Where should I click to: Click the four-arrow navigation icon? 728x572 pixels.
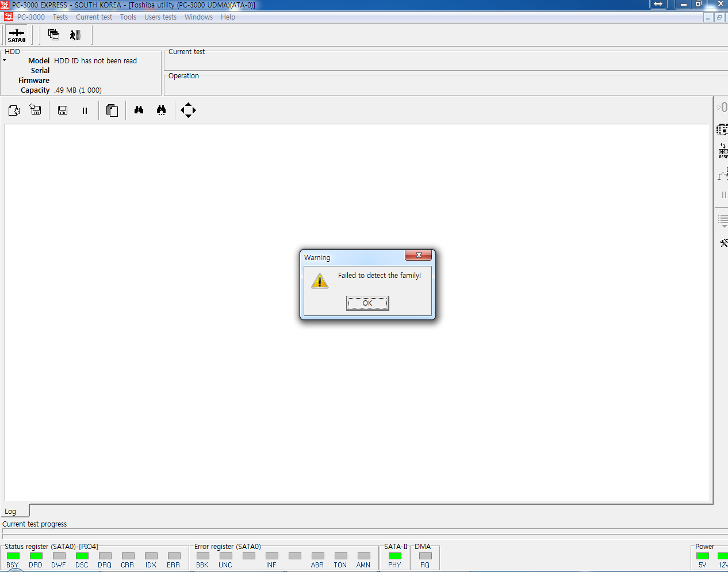click(188, 110)
